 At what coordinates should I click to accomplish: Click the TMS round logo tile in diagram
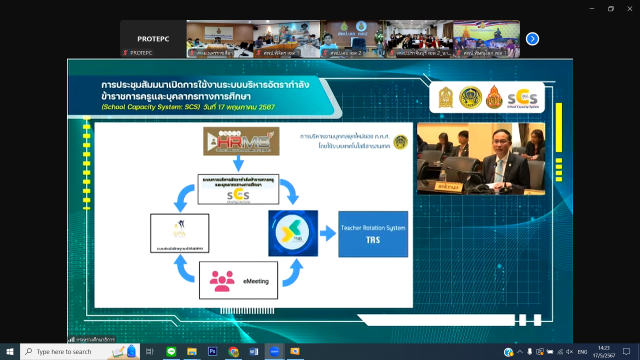click(293, 233)
